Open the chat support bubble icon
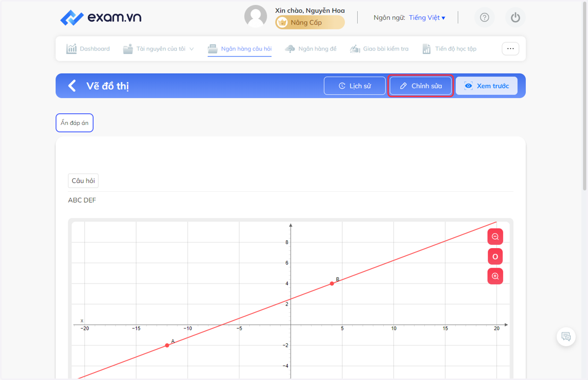 (x=566, y=337)
